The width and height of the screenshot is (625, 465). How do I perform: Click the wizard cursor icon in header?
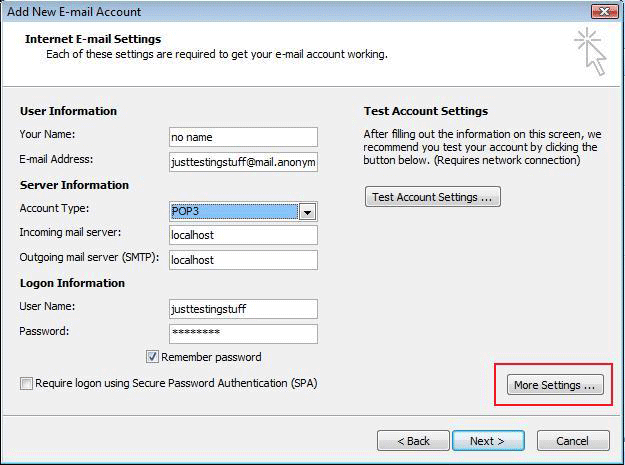tap(591, 52)
